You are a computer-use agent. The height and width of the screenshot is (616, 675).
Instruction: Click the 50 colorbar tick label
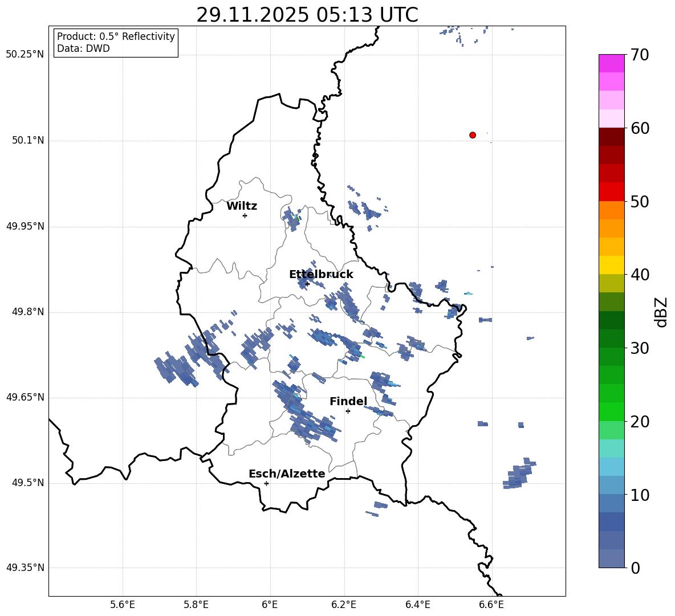[x=640, y=201]
